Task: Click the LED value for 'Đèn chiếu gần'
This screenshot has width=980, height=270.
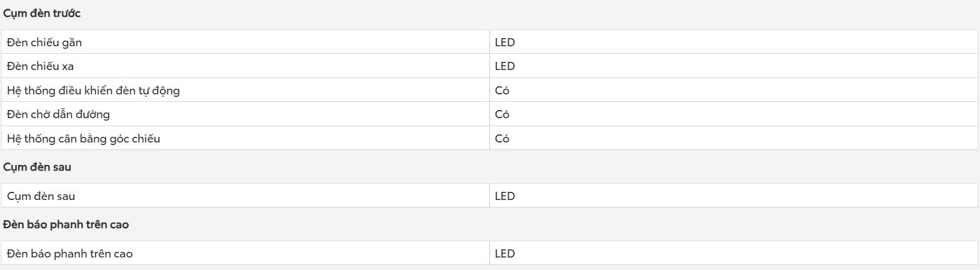Action: (x=505, y=42)
